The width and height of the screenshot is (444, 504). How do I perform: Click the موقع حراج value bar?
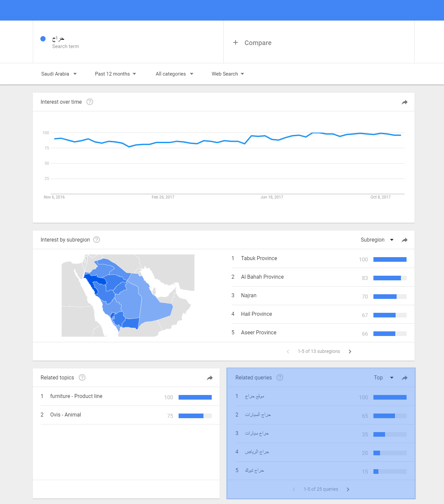390,397
